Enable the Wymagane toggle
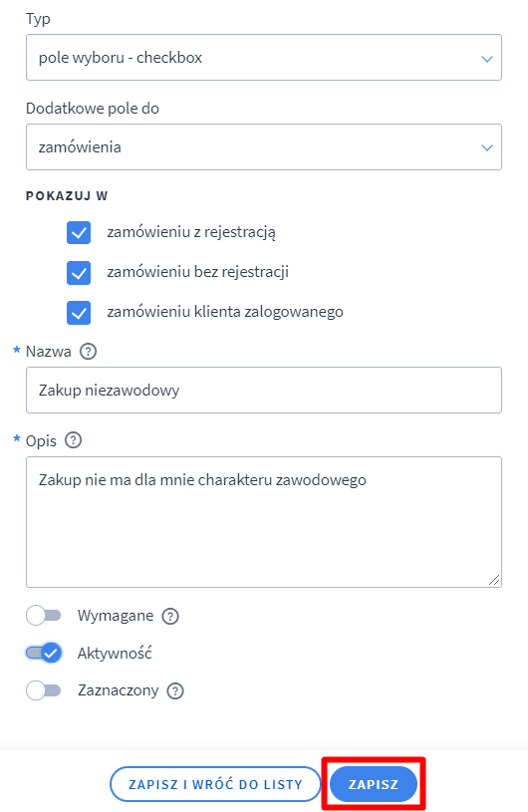This screenshot has height=812, width=528. (x=44, y=616)
